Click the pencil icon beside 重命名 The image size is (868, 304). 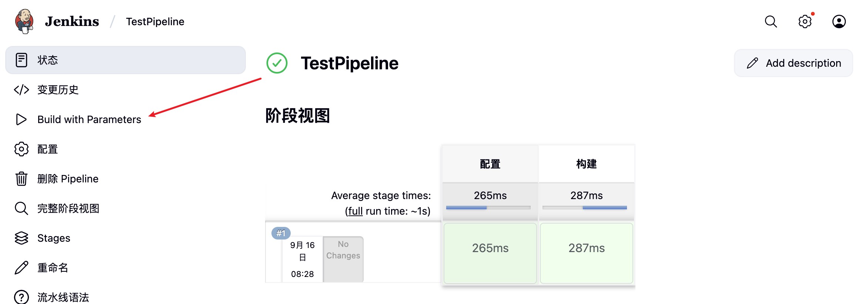[x=21, y=268]
